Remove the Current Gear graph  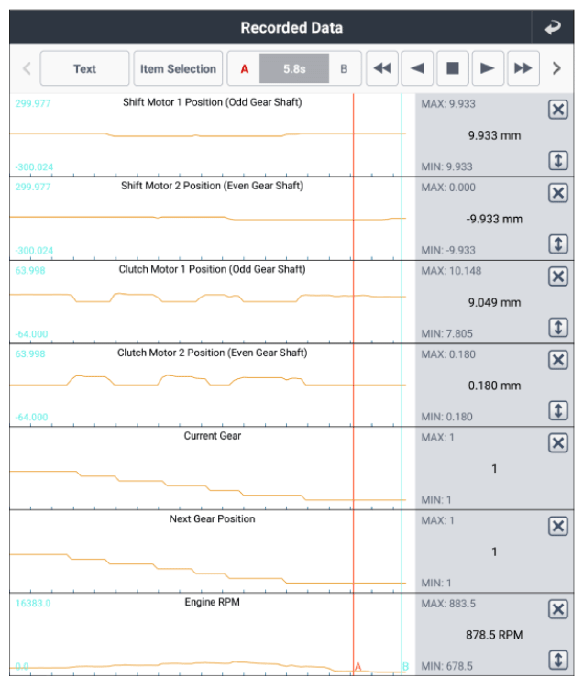558,443
